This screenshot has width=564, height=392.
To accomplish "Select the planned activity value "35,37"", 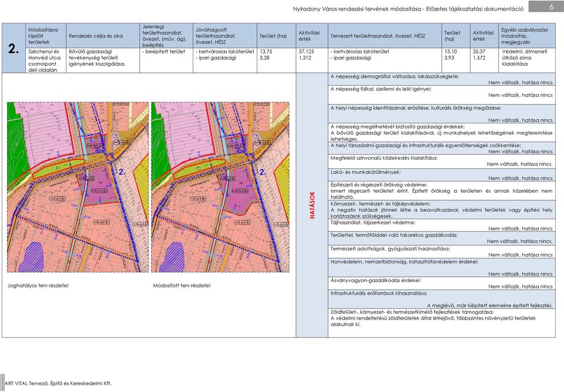I will 479,52.
